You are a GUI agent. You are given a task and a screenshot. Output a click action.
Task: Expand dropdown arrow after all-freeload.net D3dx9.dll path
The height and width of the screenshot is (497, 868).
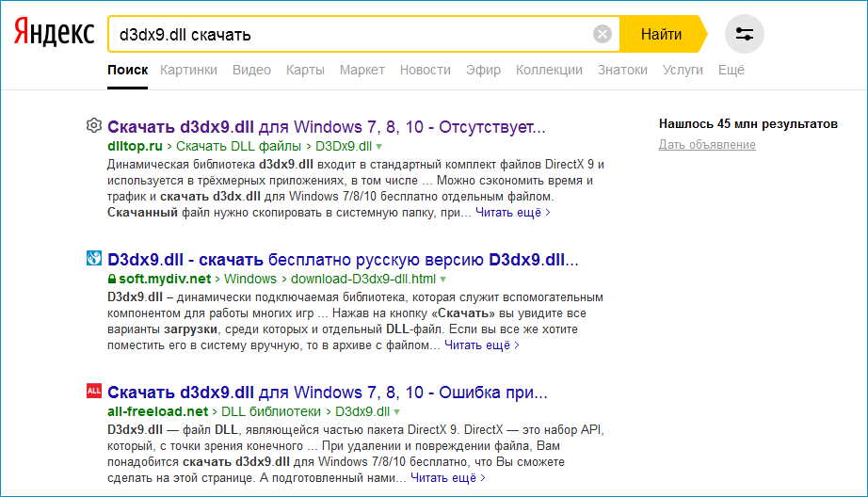coord(397,412)
